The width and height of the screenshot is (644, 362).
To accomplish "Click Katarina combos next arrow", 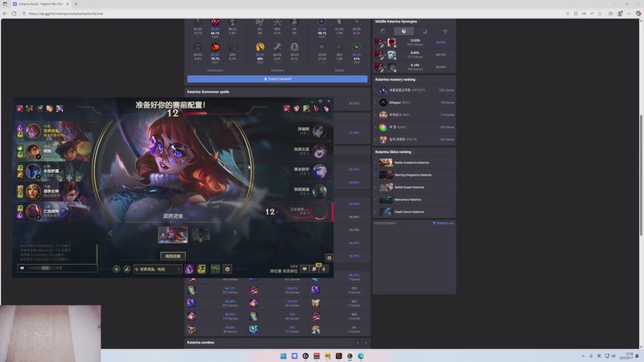I will click(x=366, y=343).
